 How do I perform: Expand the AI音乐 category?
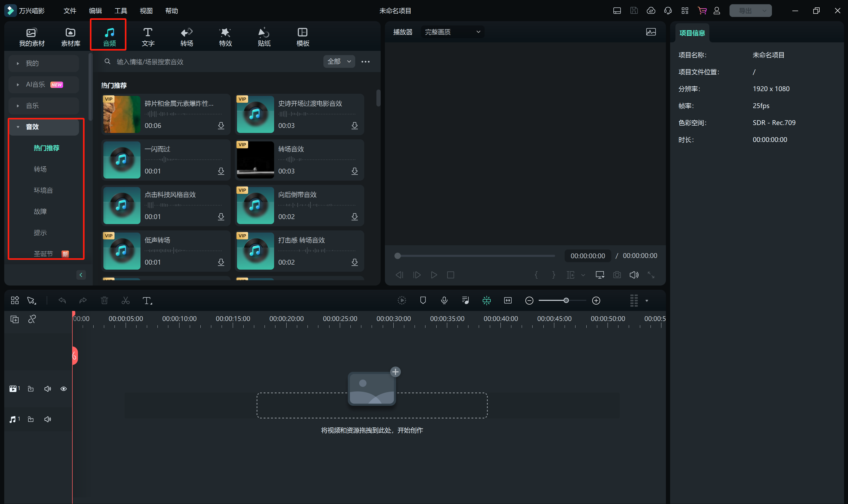(35, 84)
